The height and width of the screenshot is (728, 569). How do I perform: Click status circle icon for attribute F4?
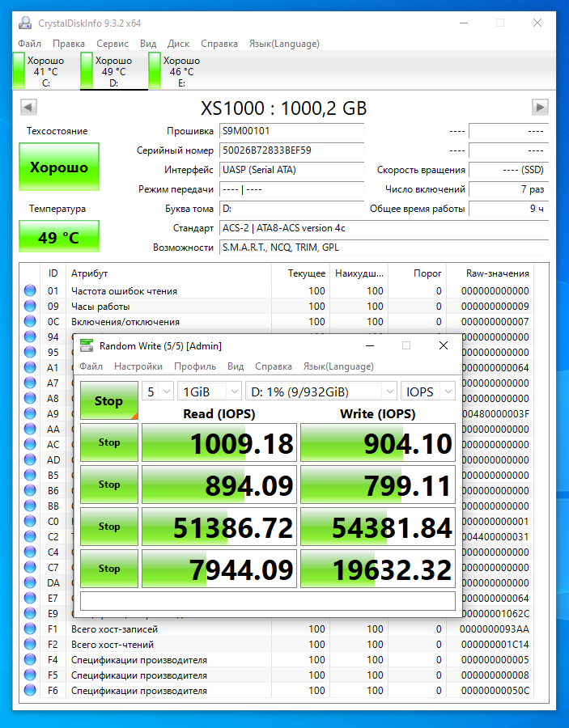tap(30, 659)
